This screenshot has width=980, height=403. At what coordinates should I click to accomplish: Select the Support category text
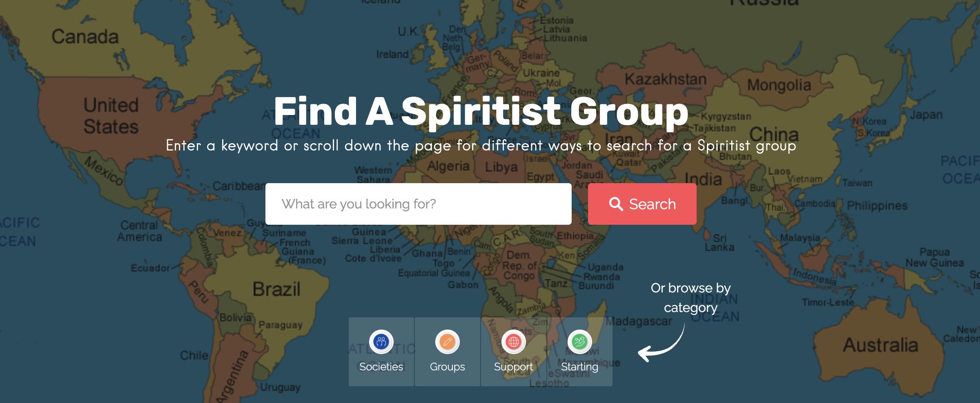(513, 367)
